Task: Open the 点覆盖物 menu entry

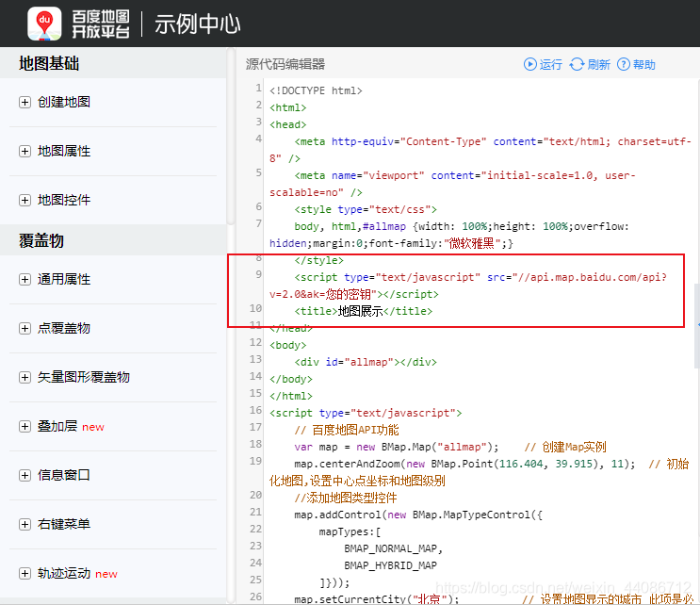Action: [x=64, y=328]
